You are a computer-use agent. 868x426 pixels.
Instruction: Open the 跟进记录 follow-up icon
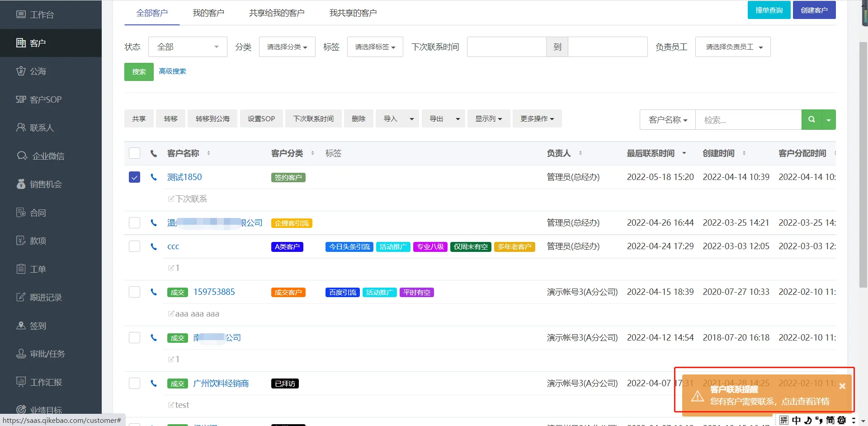click(21, 297)
